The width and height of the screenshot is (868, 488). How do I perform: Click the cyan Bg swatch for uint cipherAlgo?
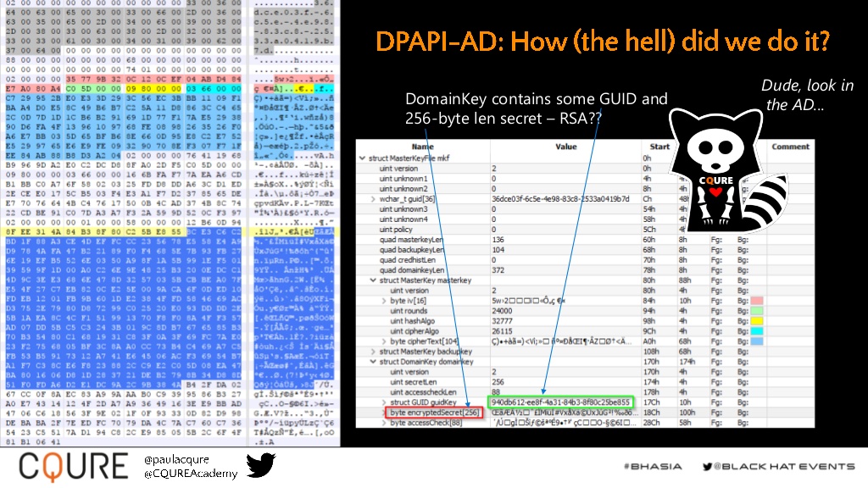coord(757,331)
